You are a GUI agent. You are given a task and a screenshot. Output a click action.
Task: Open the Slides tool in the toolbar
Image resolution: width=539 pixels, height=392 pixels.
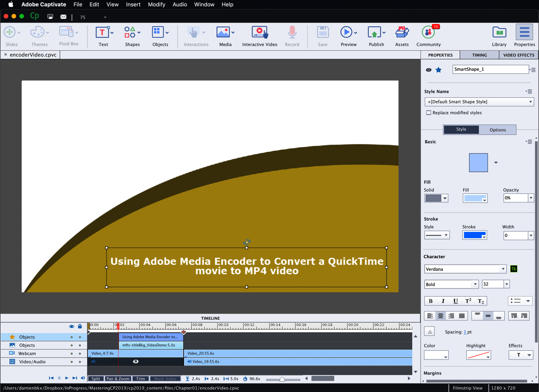[x=10, y=32]
